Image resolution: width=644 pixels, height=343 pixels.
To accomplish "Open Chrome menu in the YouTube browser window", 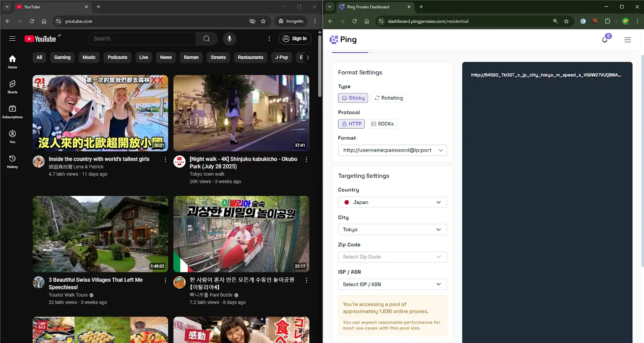I will 315,21.
